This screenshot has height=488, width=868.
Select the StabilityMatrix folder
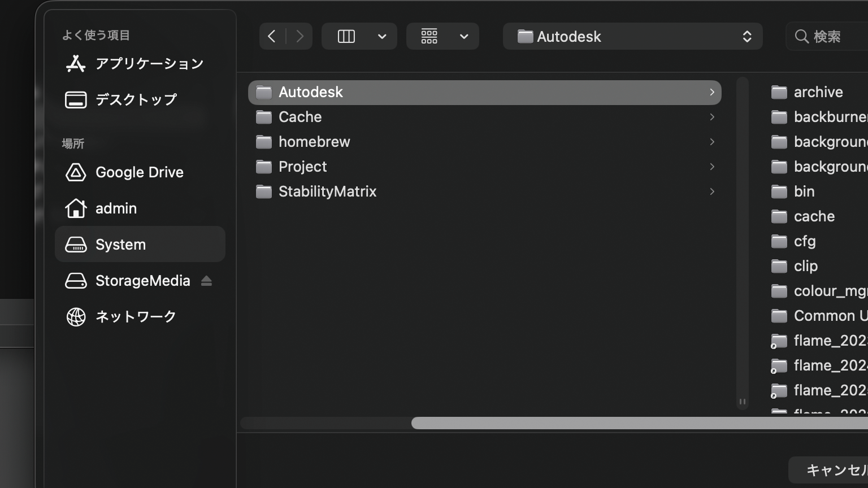point(327,191)
